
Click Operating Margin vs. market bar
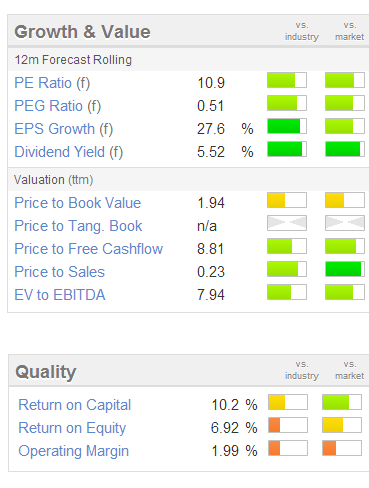coord(342,448)
